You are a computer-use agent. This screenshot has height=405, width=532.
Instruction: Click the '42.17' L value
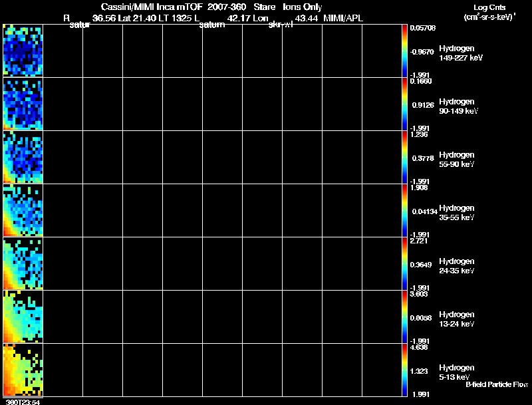click(238, 19)
